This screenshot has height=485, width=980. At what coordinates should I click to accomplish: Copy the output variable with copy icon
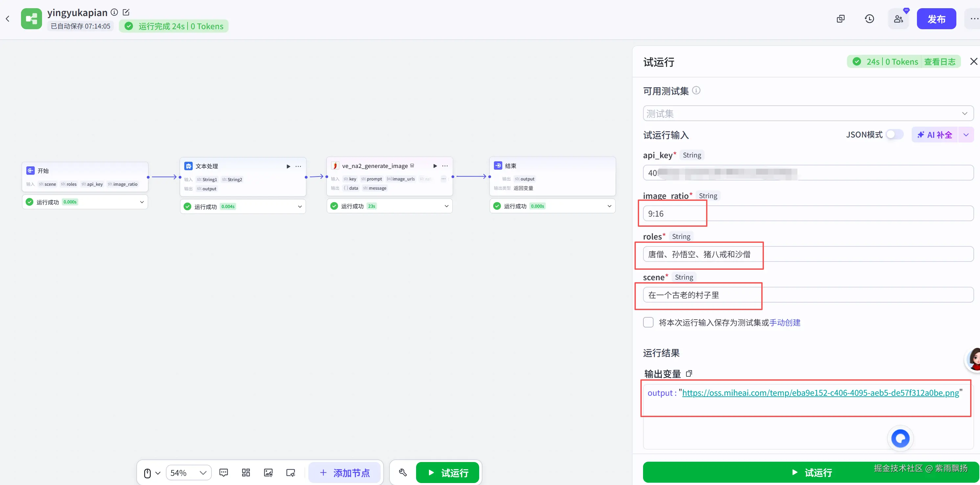pyautogui.click(x=689, y=374)
